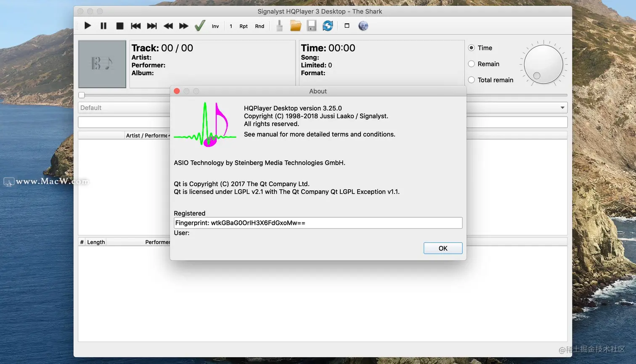Viewport: 636px width, 364px height.
Task: Toggle the Inv phase inversion button
Action: (215, 26)
